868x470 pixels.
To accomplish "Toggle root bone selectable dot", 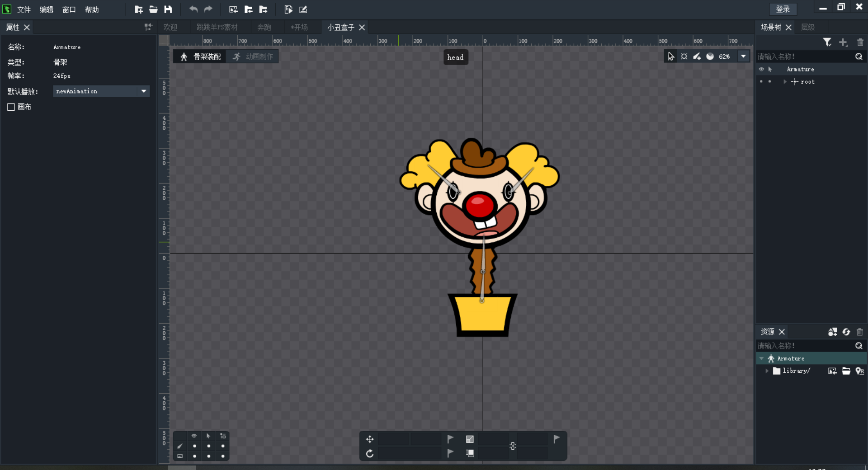I will click(x=769, y=81).
